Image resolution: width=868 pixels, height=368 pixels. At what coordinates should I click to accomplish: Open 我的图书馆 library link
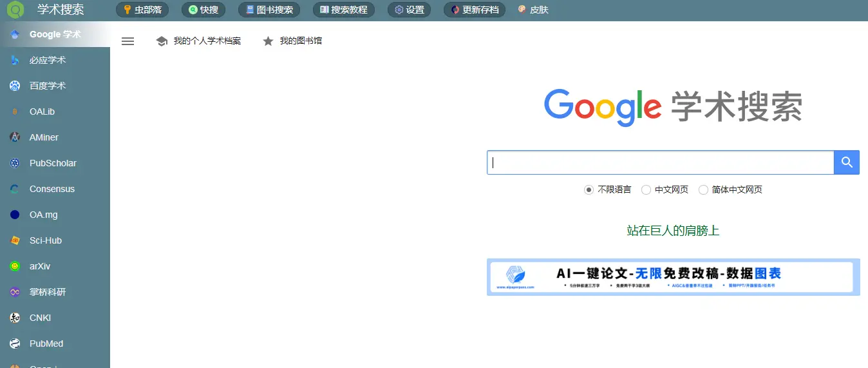292,41
